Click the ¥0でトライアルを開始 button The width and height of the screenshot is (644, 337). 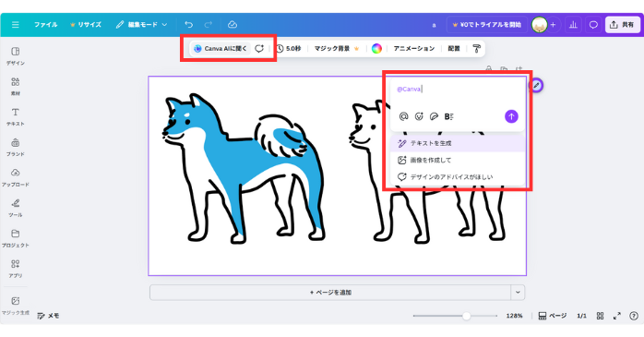coord(487,25)
